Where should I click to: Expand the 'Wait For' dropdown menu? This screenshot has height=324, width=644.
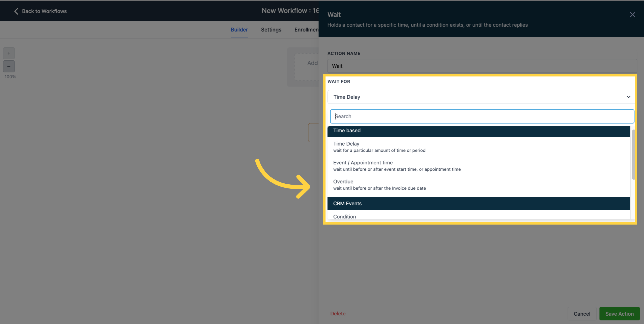click(481, 96)
